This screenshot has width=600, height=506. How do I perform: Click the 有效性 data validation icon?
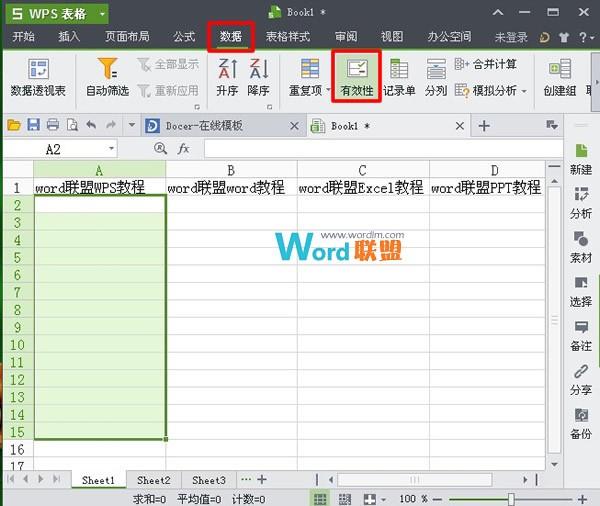(356, 77)
